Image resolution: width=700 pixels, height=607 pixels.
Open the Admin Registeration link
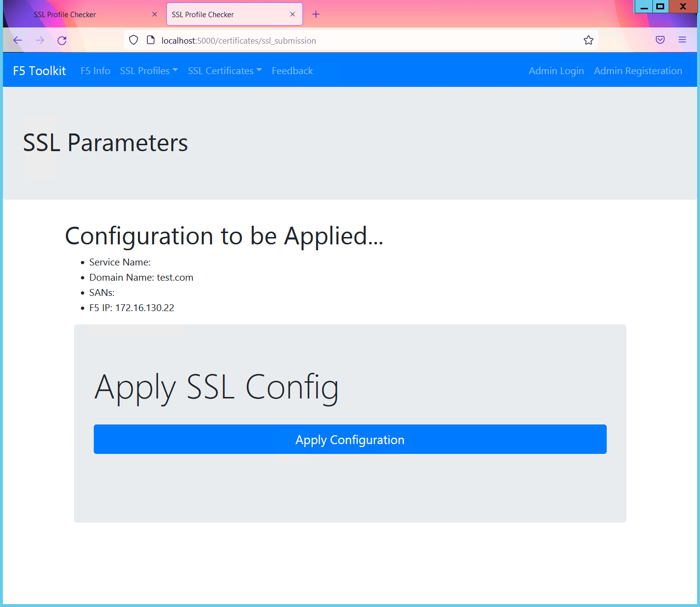pos(638,71)
